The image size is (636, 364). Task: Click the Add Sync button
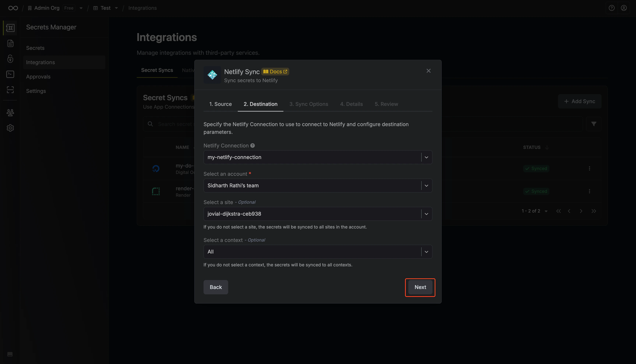coord(580,101)
